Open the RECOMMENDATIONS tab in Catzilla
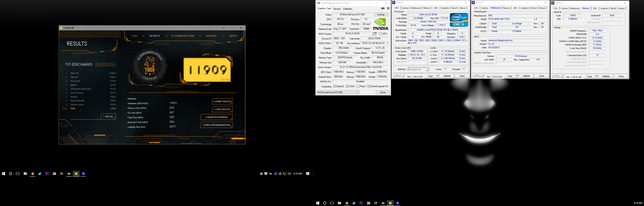Image resolution: width=644 pixels, height=206 pixels. click(183, 36)
